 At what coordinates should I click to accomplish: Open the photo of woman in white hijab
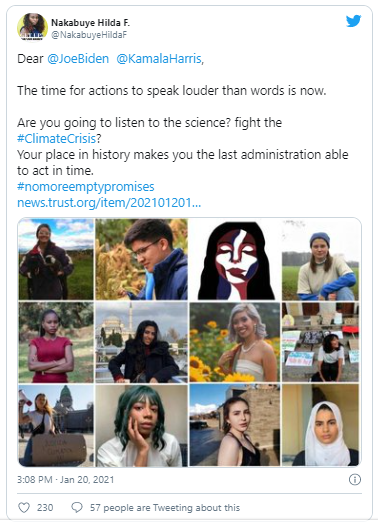coord(321,425)
